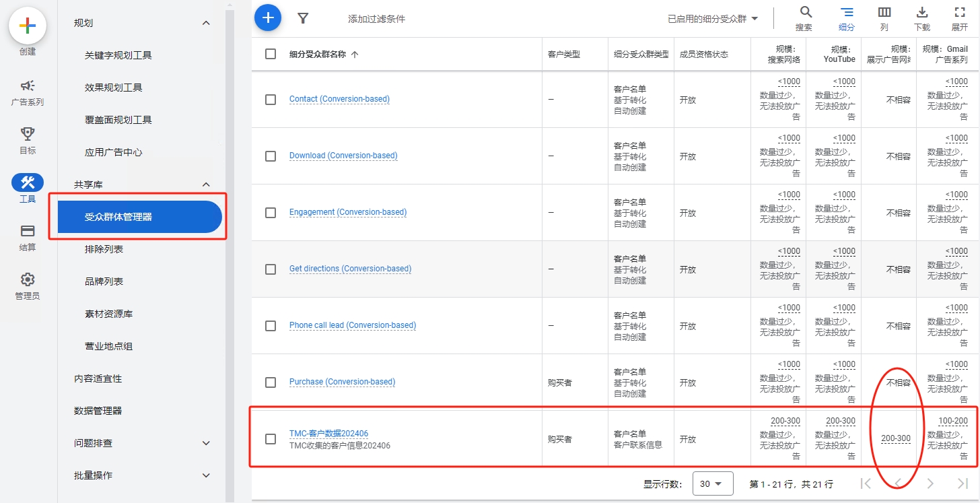Click the 搜索 magnifier icon
This screenshot has width=980, height=503.
coord(805,12)
